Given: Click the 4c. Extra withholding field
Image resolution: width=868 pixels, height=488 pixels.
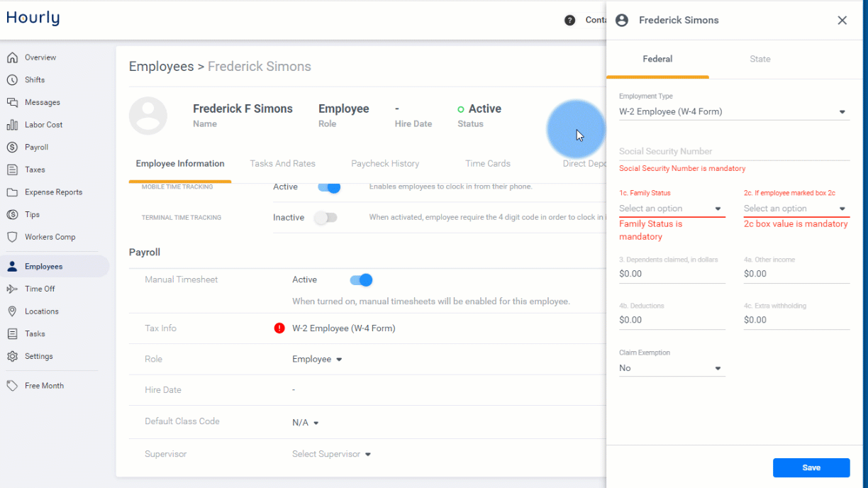Looking at the screenshot, I should click(796, 320).
